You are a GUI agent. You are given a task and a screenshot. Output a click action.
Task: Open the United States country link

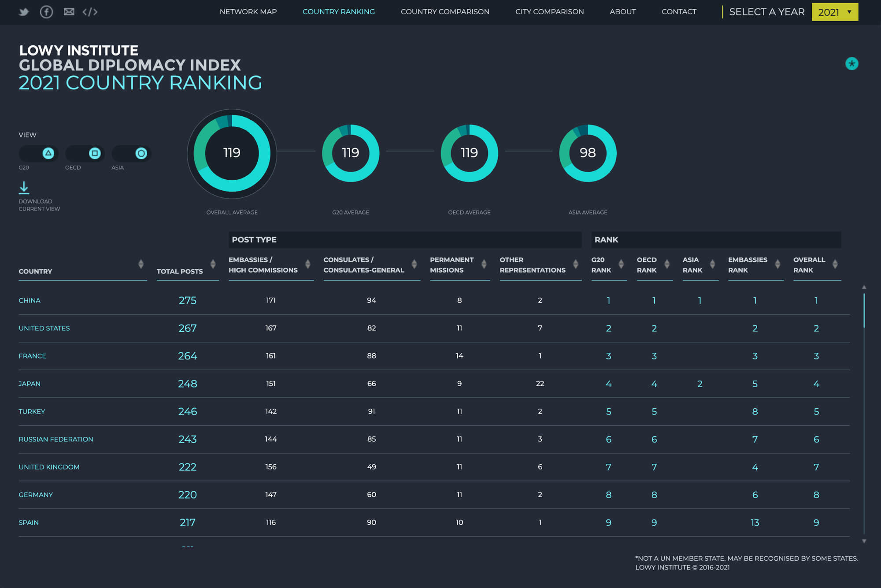point(44,328)
